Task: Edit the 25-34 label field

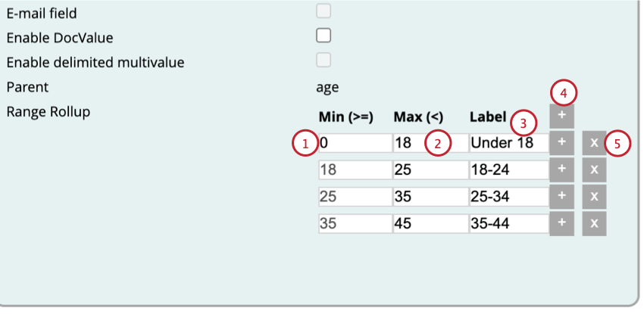Action: coord(506,197)
